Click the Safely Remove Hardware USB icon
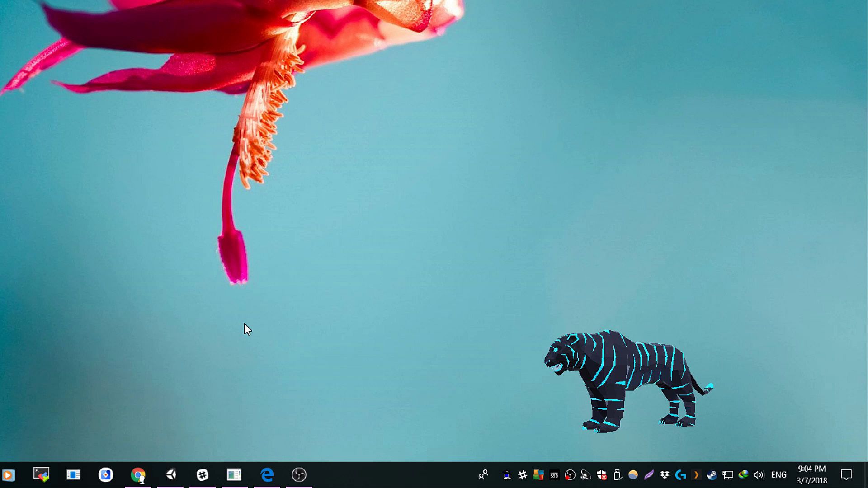This screenshot has height=488, width=868. tap(617, 475)
